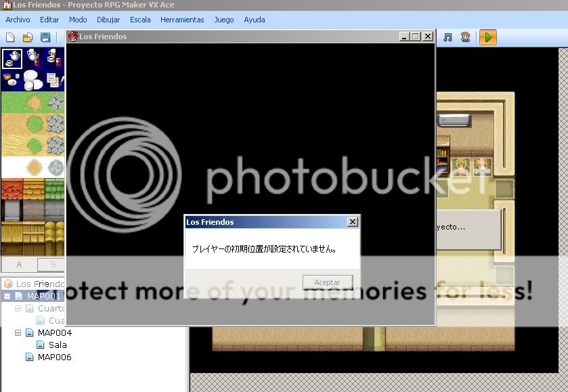Image resolution: width=568 pixels, height=392 pixels.
Task: Select the teapot and cup tile
Action: pos(12,59)
